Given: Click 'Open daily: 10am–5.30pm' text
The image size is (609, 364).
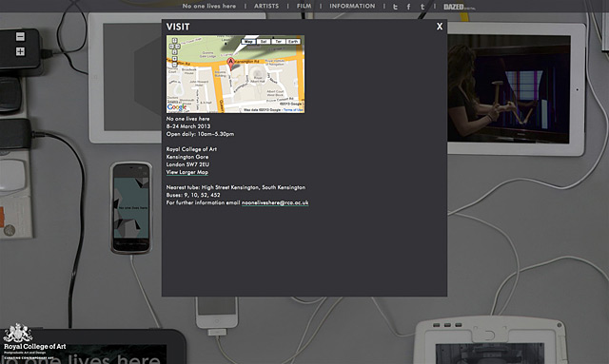Looking at the screenshot, I should 200,134.
